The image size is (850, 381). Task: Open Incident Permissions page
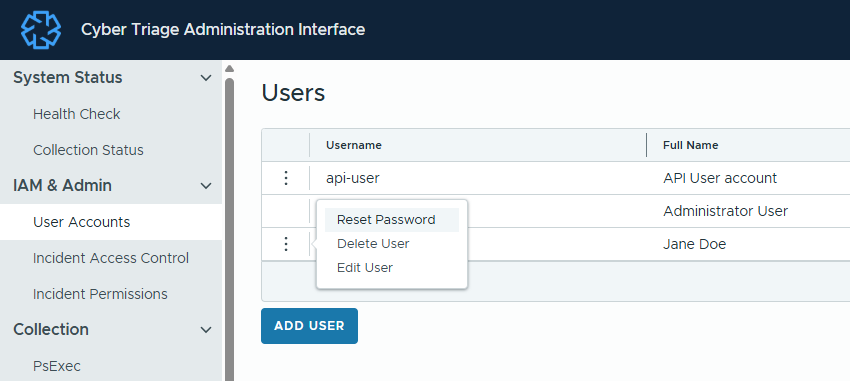coord(100,294)
